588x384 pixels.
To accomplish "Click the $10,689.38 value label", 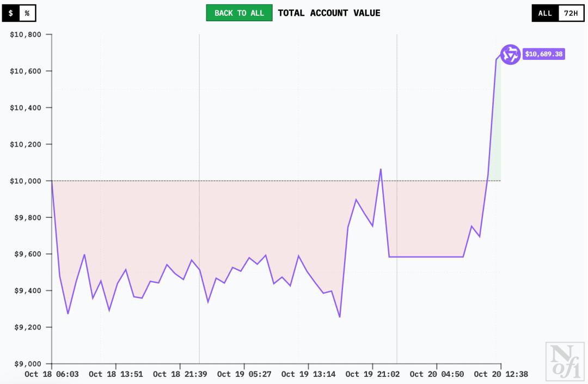I will pos(543,54).
